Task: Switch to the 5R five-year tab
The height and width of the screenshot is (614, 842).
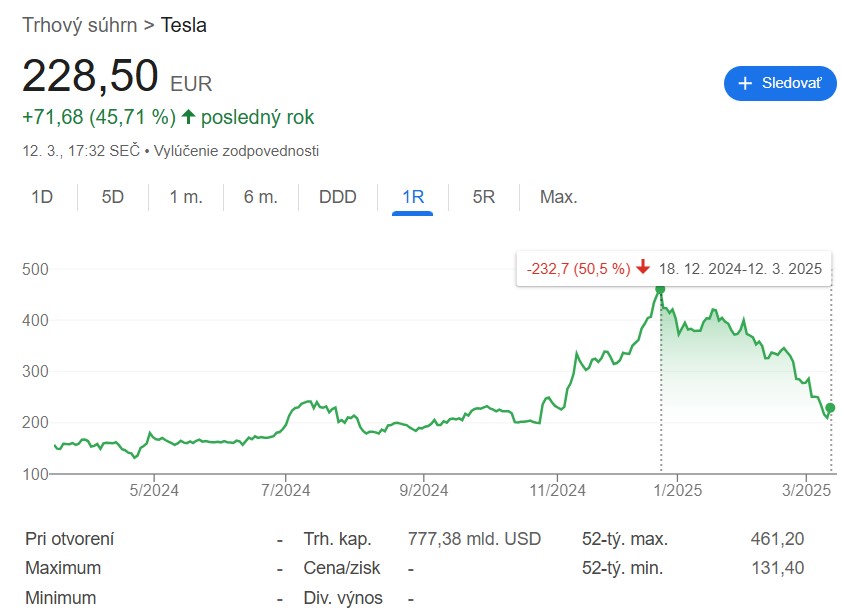Action: coord(484,197)
